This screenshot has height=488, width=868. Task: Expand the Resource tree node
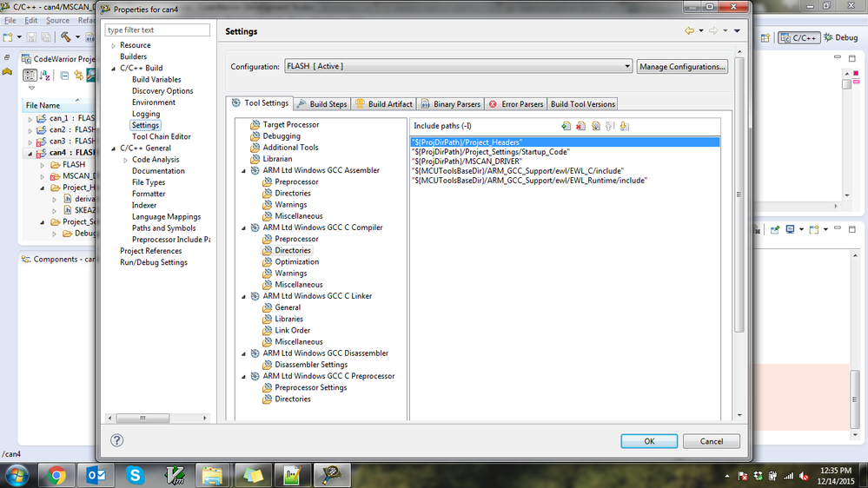pyautogui.click(x=114, y=45)
